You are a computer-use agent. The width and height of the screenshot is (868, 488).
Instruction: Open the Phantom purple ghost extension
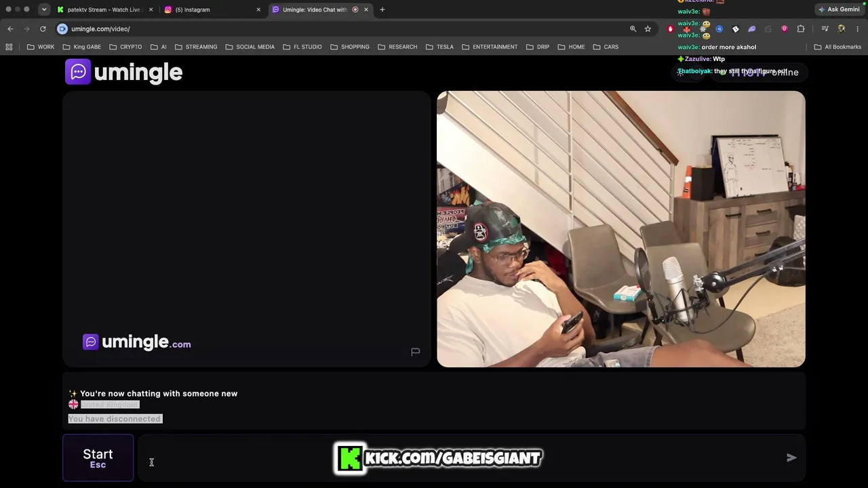coord(751,28)
